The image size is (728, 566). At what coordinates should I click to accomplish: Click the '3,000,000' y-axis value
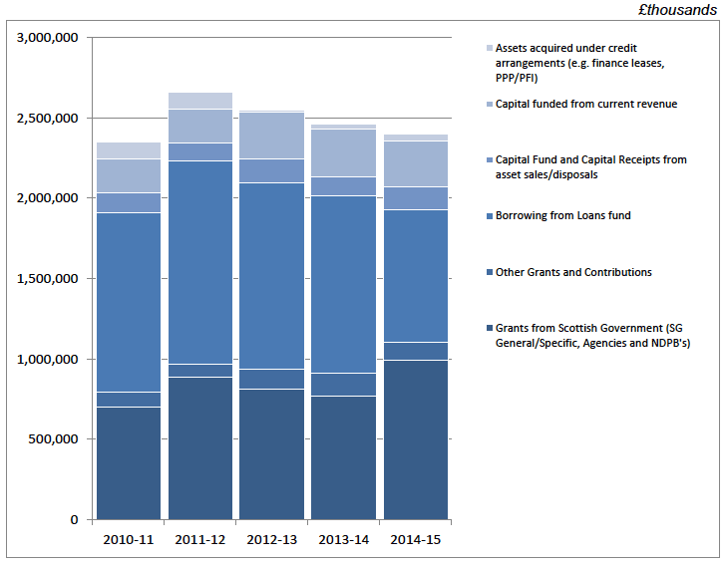[x=47, y=38]
